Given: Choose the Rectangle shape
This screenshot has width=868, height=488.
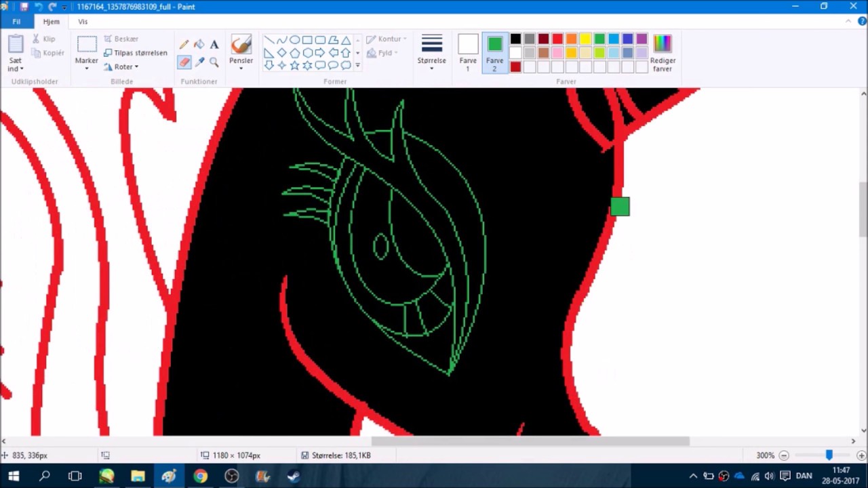Looking at the screenshot, I should click(x=307, y=40).
